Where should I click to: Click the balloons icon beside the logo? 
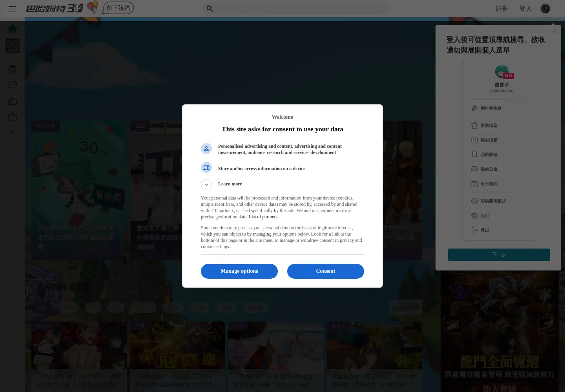[x=93, y=7]
